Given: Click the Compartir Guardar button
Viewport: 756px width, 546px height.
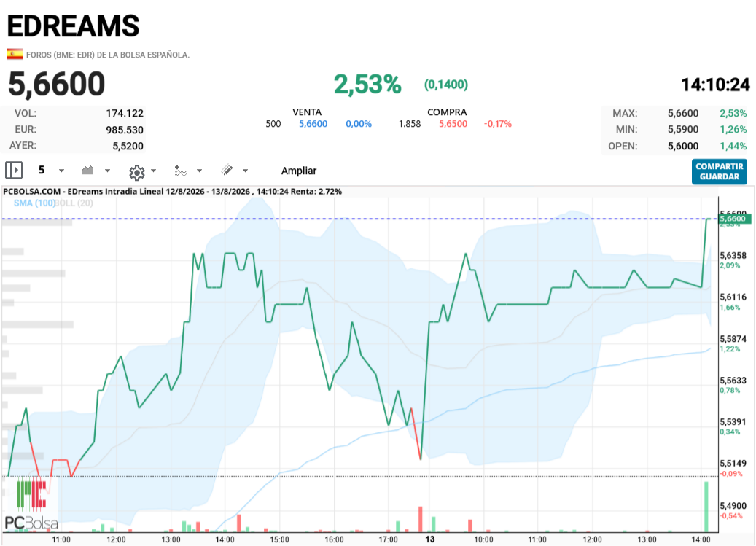Looking at the screenshot, I should click(720, 171).
